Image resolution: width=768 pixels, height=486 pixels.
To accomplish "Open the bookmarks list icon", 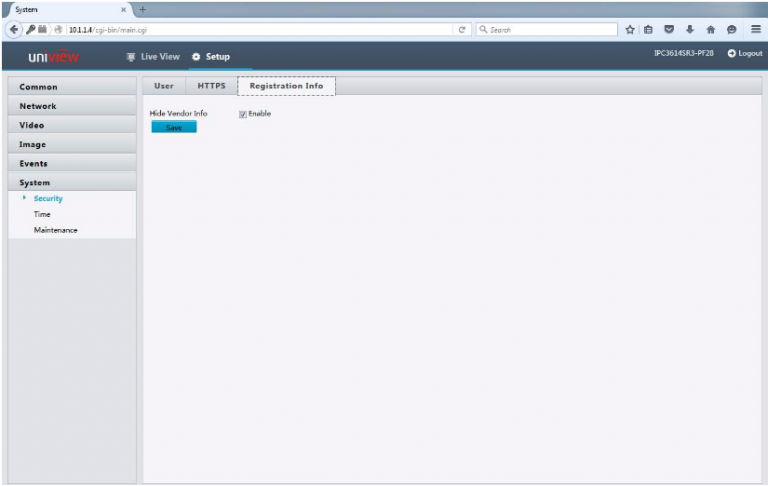I will [648, 29].
